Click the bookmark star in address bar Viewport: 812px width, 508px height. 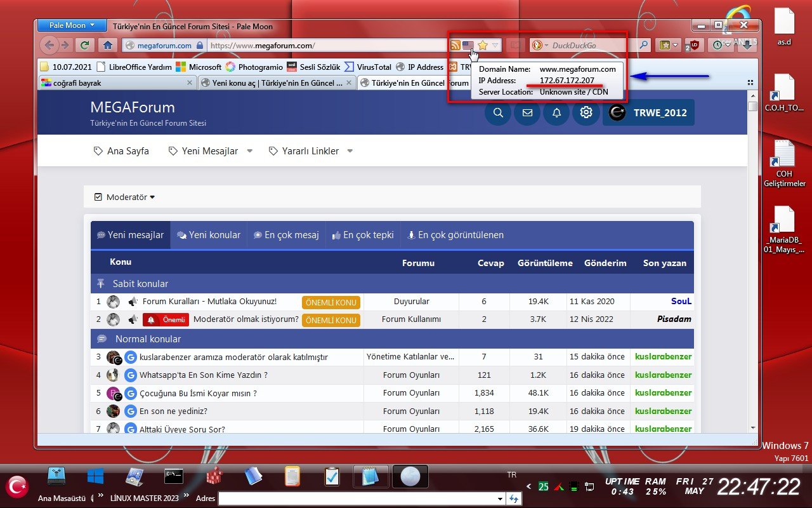tap(483, 45)
